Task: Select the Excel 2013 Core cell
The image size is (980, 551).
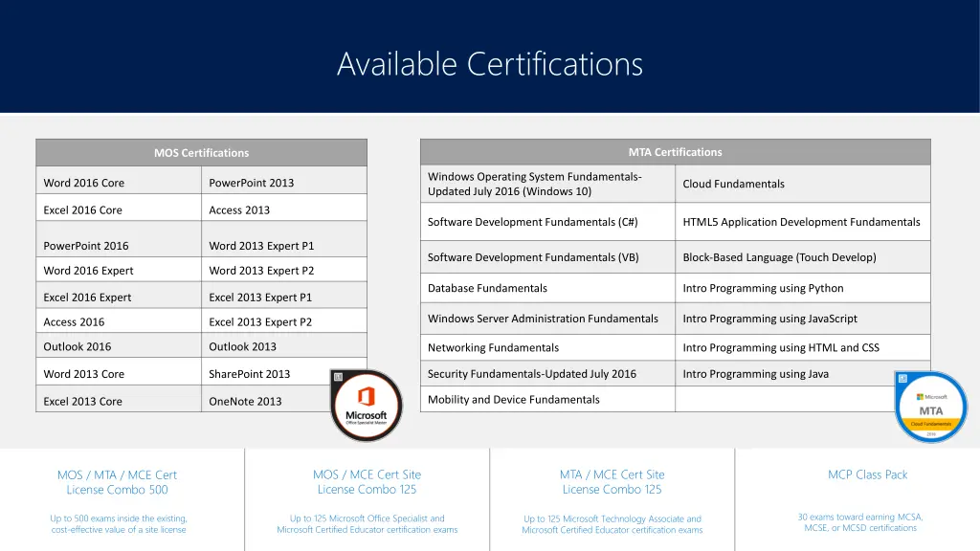Action: pos(119,401)
